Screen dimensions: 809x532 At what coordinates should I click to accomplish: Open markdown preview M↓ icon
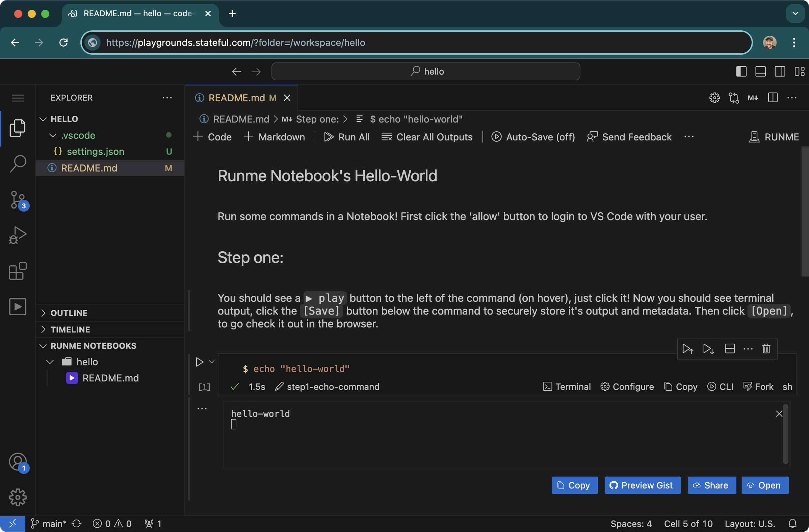[x=753, y=98]
